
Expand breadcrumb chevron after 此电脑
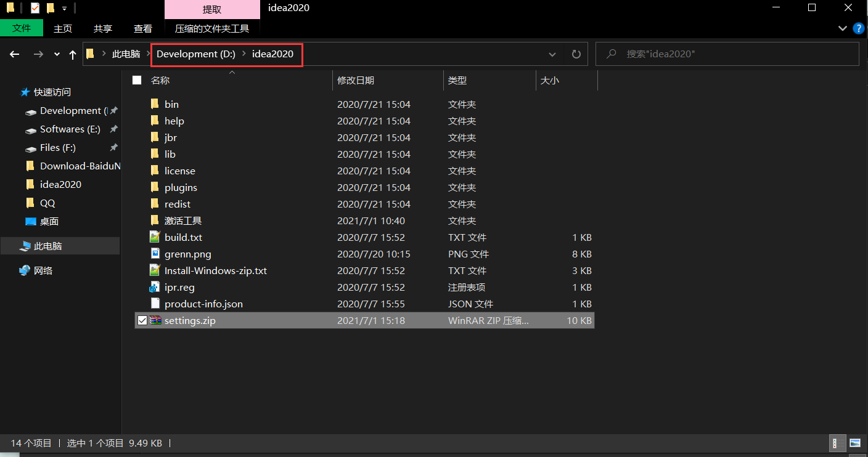coord(148,54)
